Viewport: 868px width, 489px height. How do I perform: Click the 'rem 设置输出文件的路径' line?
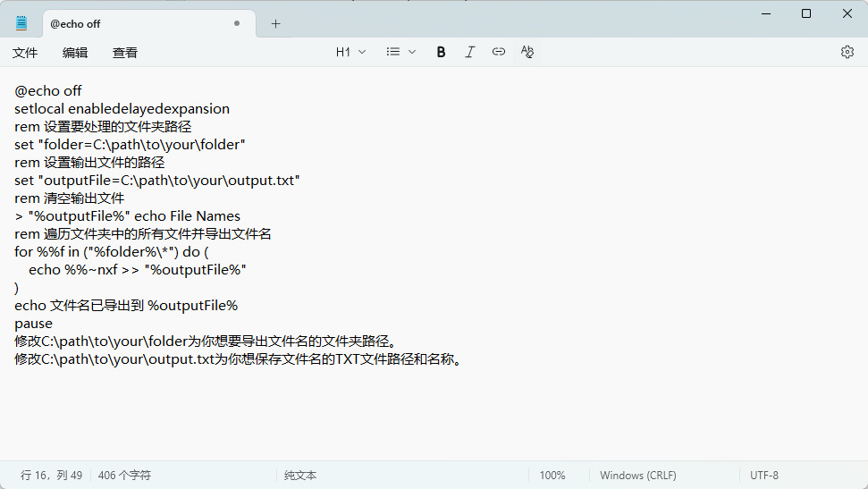(89, 163)
